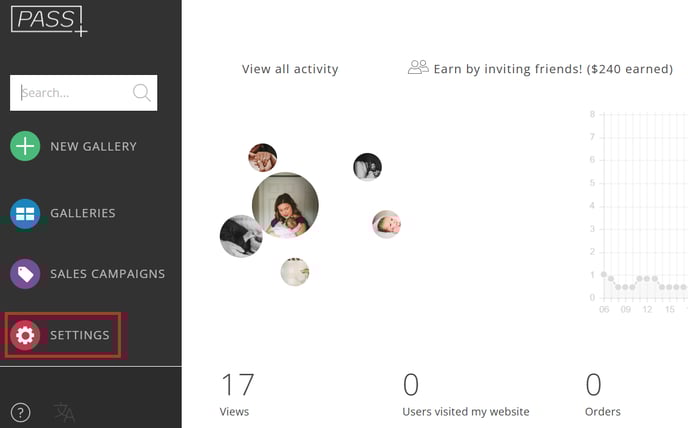The width and height of the screenshot is (688, 428).
Task: Open the blue Galleries grid icon
Action: [x=25, y=214]
